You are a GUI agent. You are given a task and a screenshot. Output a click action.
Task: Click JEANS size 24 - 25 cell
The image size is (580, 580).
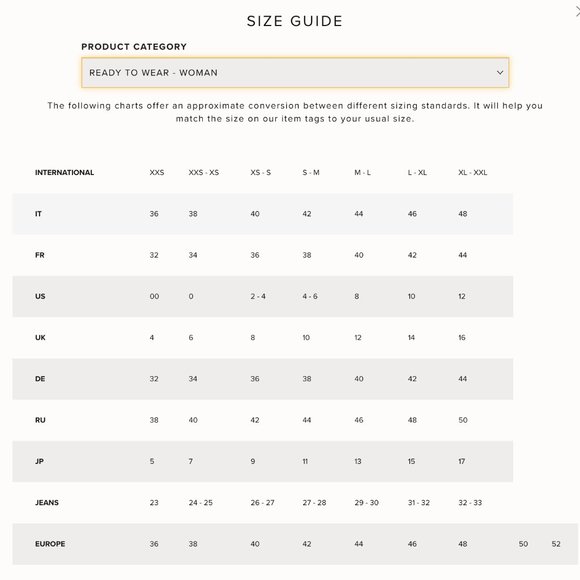pyautogui.click(x=200, y=503)
